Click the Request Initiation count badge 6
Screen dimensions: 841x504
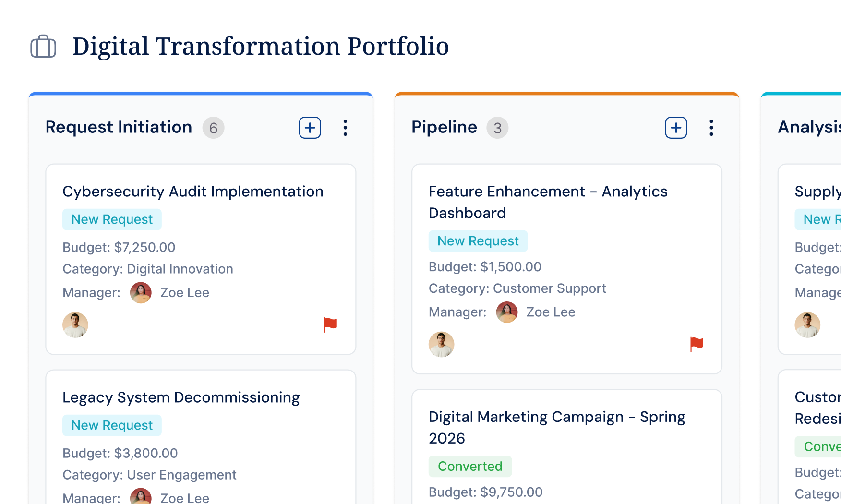pos(213,128)
